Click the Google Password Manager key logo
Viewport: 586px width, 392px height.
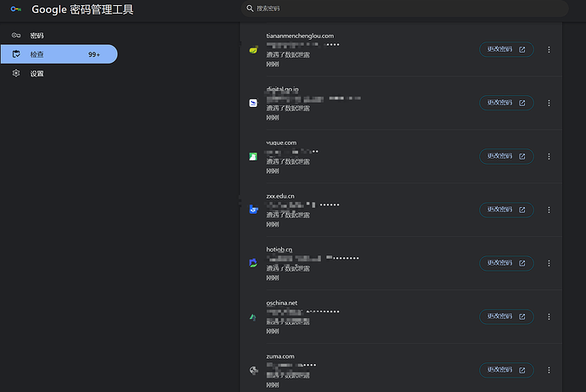pyautogui.click(x=15, y=9)
